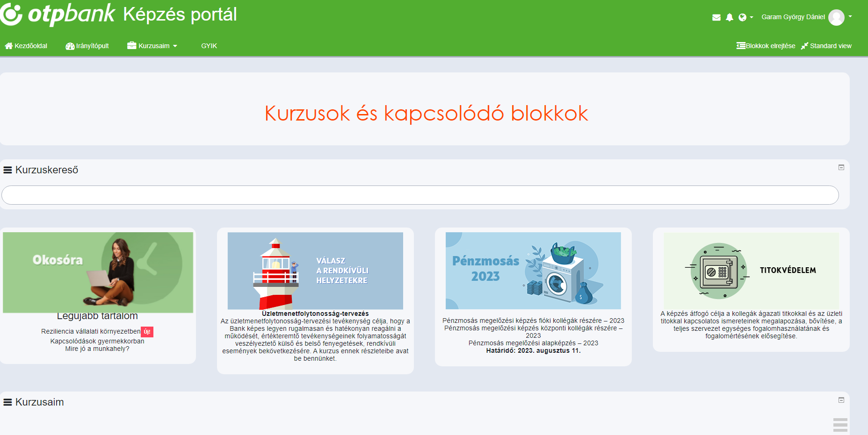Open Kapcsolódások gyermekkorban link
This screenshot has height=435, width=868.
(97, 341)
